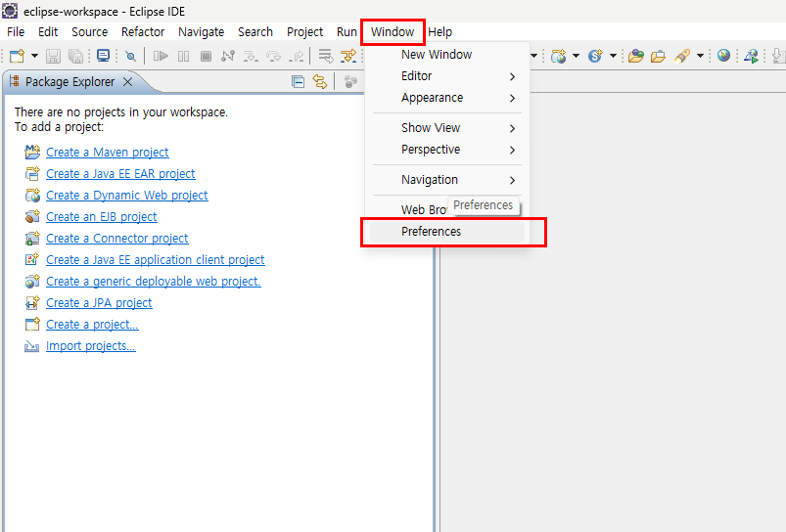Image resolution: width=786 pixels, height=532 pixels.
Task: Open the Edit menu
Action: tap(48, 32)
